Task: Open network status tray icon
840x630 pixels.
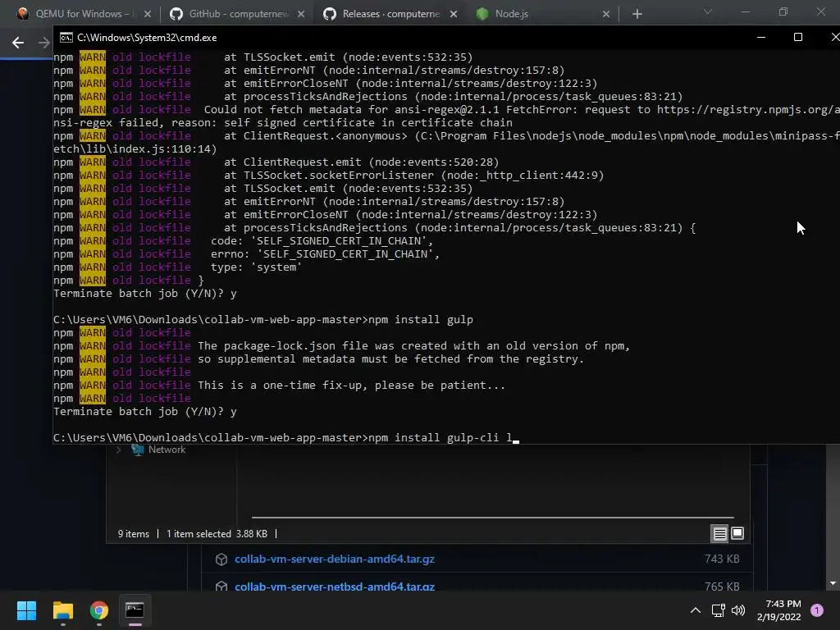Action: click(718, 610)
